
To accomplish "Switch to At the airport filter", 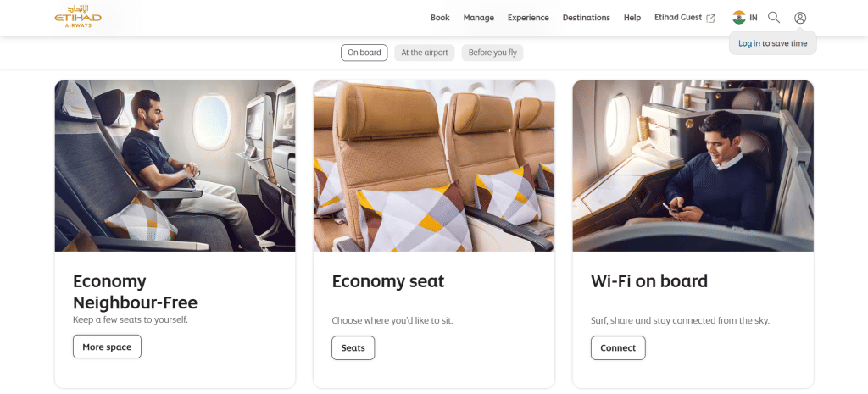I will pos(425,53).
